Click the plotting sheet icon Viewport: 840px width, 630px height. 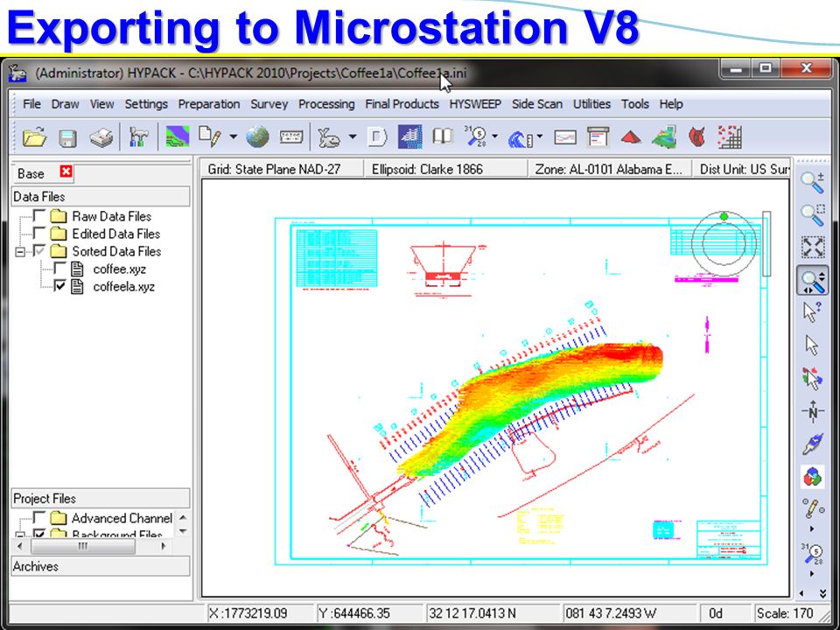[x=598, y=137]
